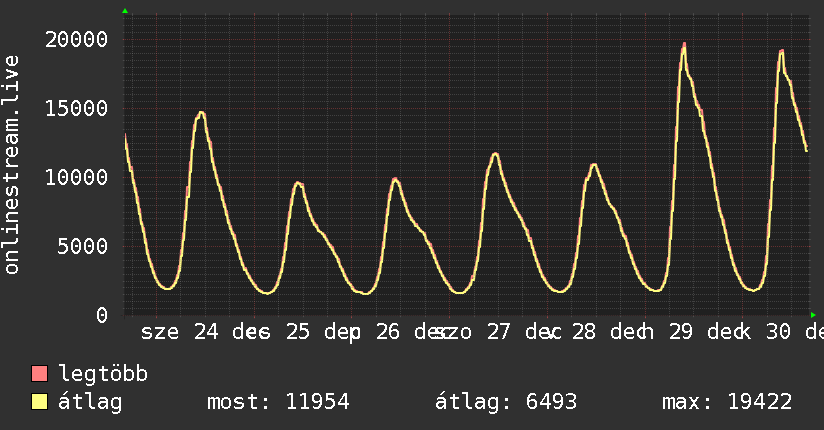This screenshot has width=824, height=430.
Task: Click the sze 24 date label
Action: coord(179,332)
